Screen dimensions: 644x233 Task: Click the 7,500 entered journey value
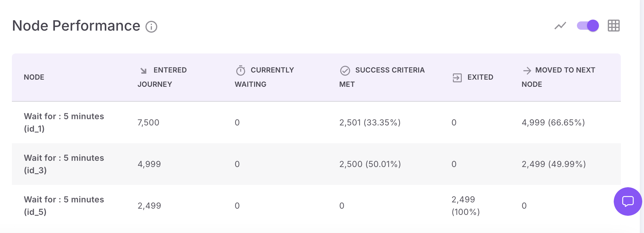click(148, 122)
